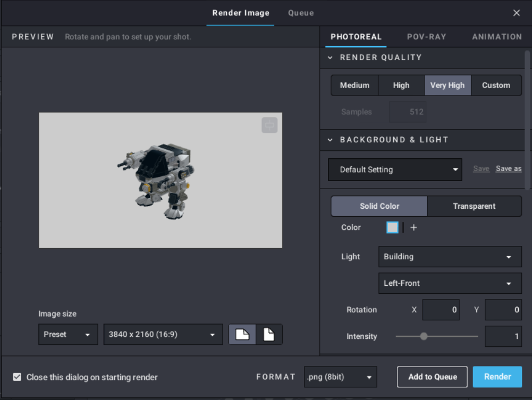This screenshot has width=532, height=400.
Task: Switch to the Queue tab
Action: click(301, 13)
